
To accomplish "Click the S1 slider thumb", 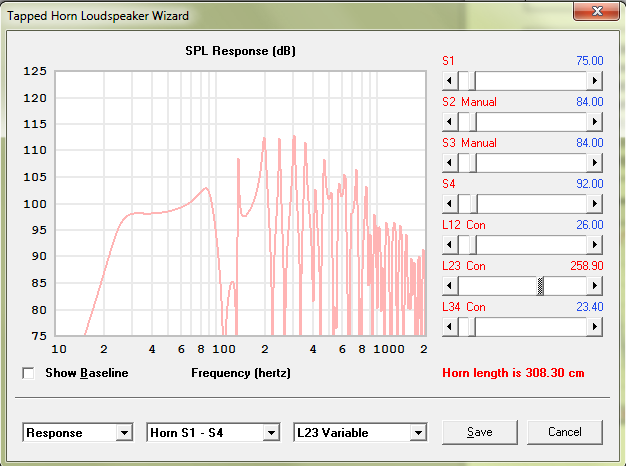I will pos(471,81).
